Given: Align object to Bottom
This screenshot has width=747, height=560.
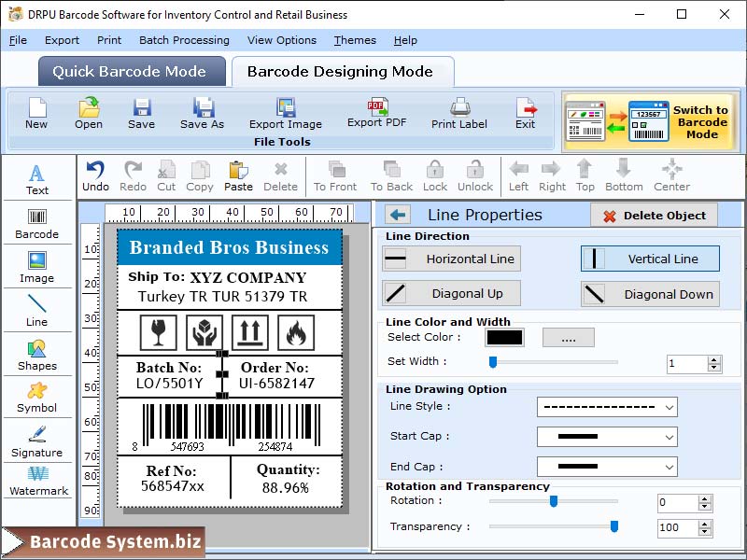Looking at the screenshot, I should [624, 176].
